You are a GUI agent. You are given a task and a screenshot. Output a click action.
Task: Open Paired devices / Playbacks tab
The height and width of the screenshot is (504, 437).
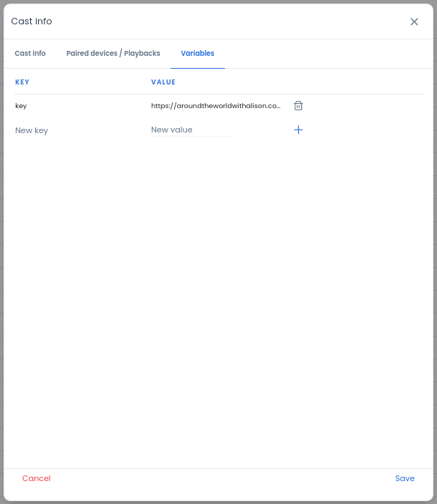click(113, 54)
